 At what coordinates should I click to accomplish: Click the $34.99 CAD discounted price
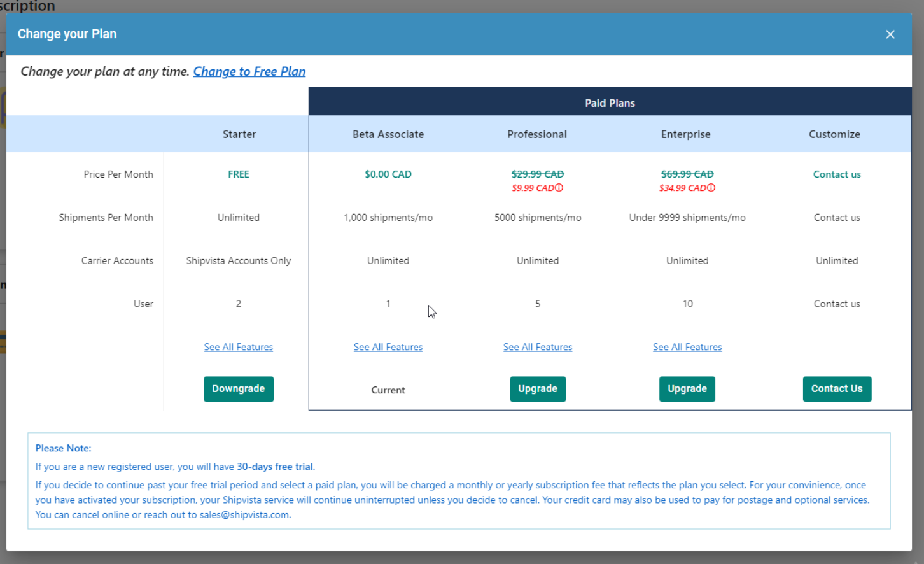(x=683, y=188)
